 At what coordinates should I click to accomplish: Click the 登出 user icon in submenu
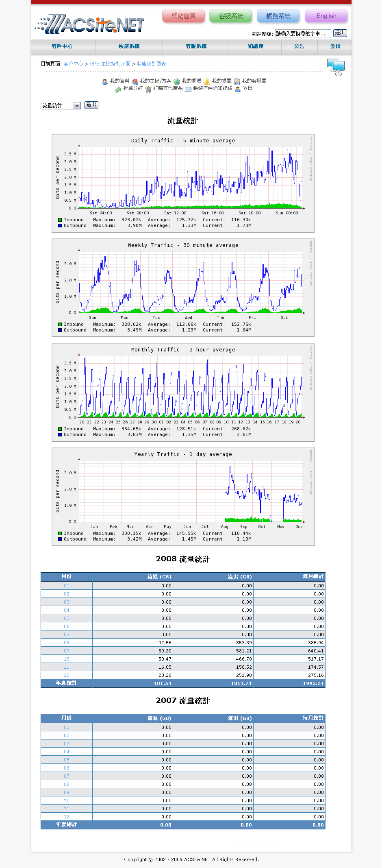pyautogui.click(x=238, y=89)
